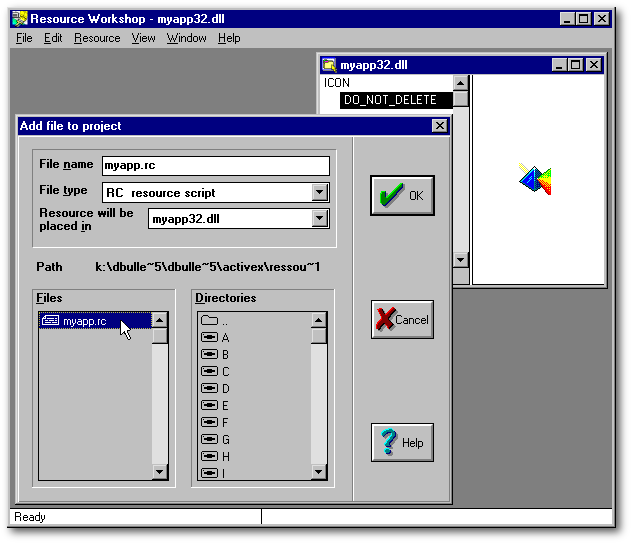Click the File name text field

tap(214, 166)
